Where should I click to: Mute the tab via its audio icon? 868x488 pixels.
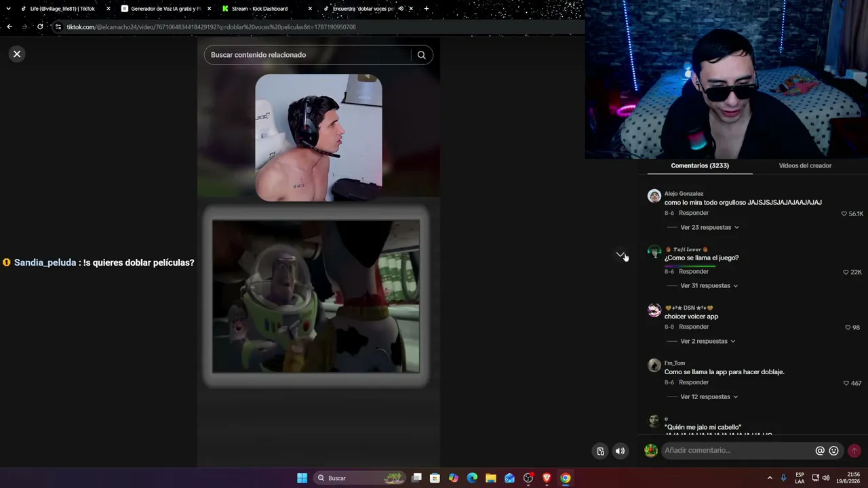point(401,9)
